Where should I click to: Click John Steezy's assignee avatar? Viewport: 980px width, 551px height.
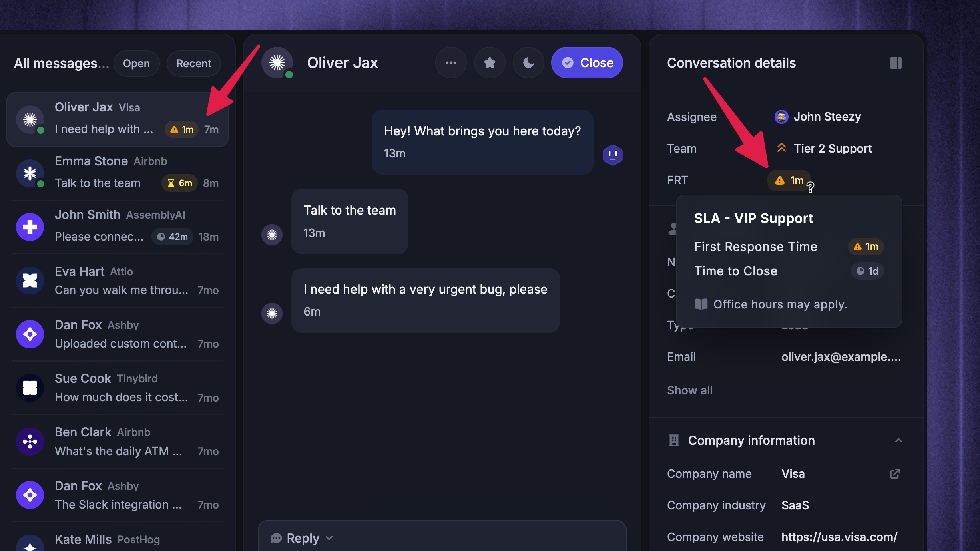[781, 117]
